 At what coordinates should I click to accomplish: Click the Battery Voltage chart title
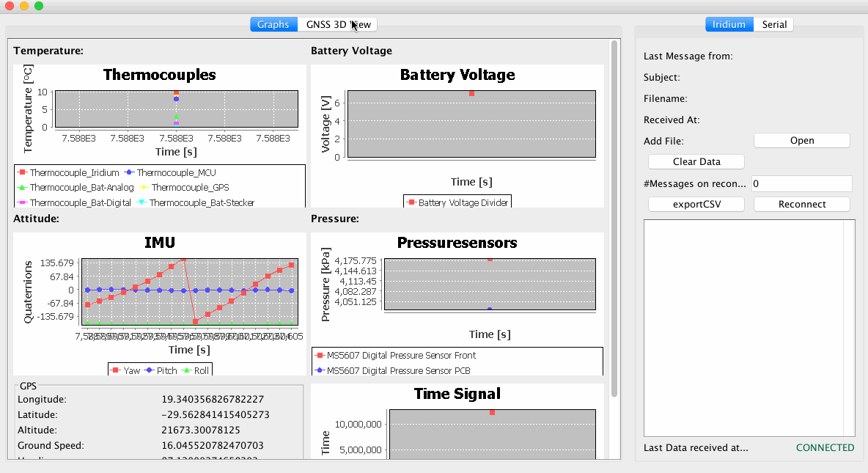tap(457, 75)
